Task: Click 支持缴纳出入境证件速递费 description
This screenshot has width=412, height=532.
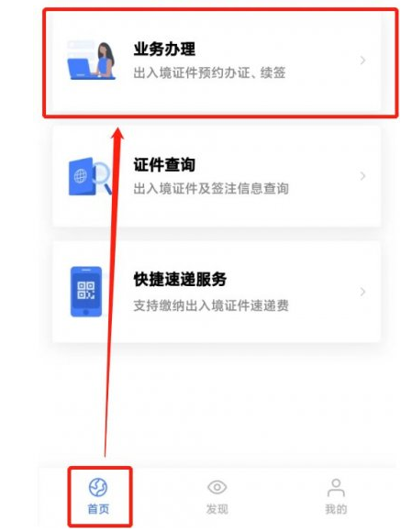Action: [x=211, y=305]
